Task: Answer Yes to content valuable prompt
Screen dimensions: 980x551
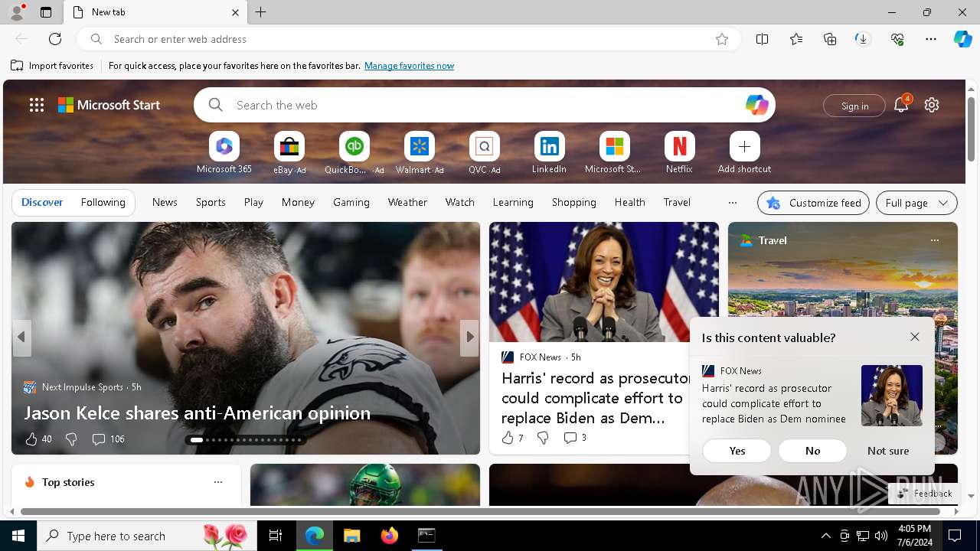Action: point(737,451)
